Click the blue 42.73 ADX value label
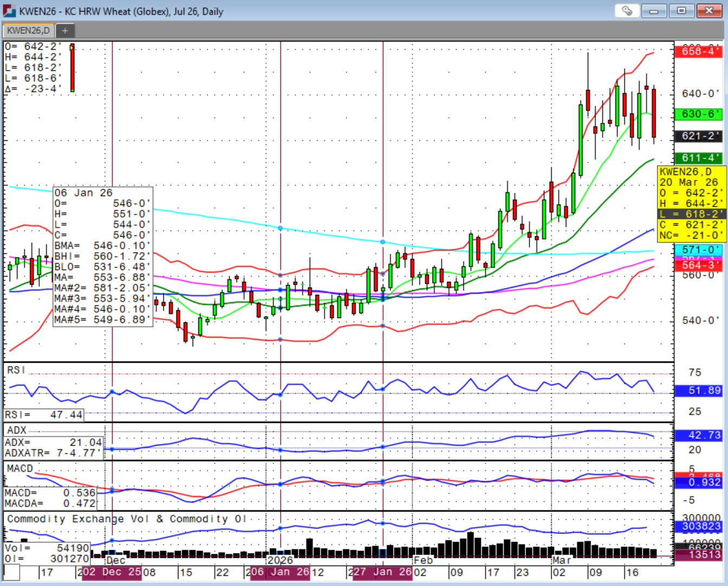 (x=698, y=435)
